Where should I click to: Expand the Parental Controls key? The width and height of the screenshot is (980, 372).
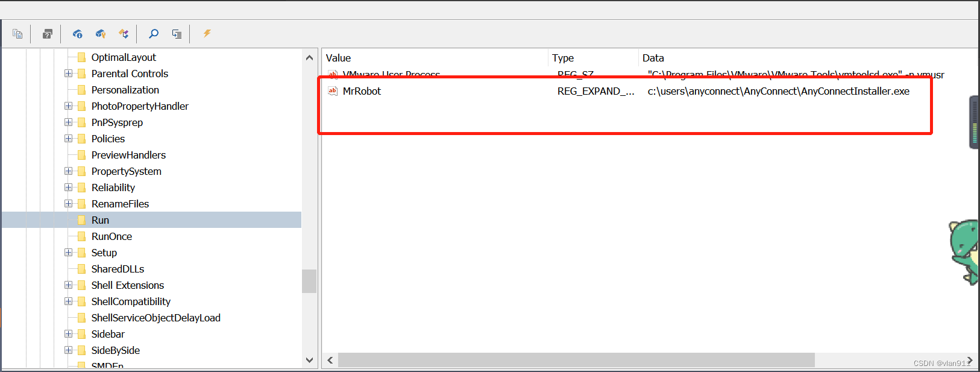68,74
